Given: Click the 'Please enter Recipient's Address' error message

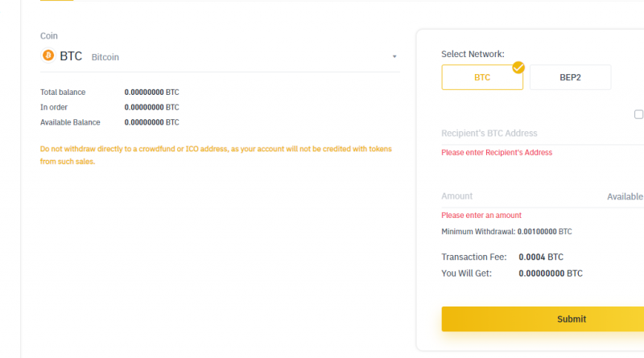Looking at the screenshot, I should [497, 153].
